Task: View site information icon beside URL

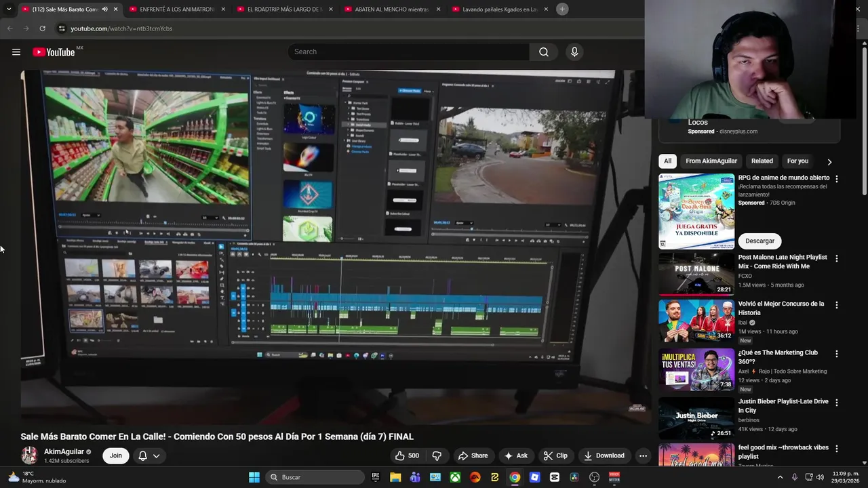Action: click(62, 28)
